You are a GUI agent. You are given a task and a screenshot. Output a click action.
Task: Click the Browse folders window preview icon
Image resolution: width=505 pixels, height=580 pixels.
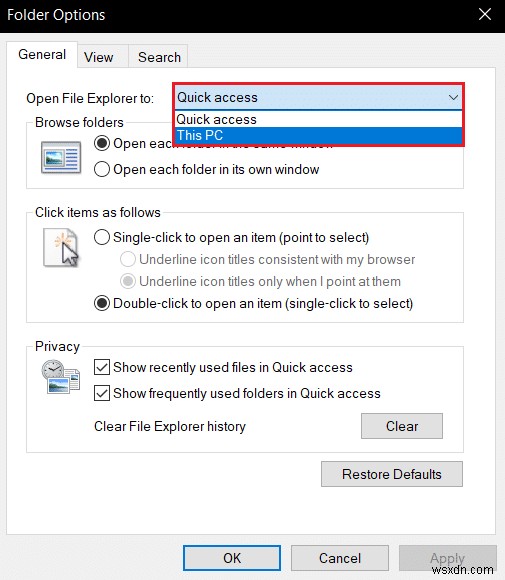[x=61, y=158]
